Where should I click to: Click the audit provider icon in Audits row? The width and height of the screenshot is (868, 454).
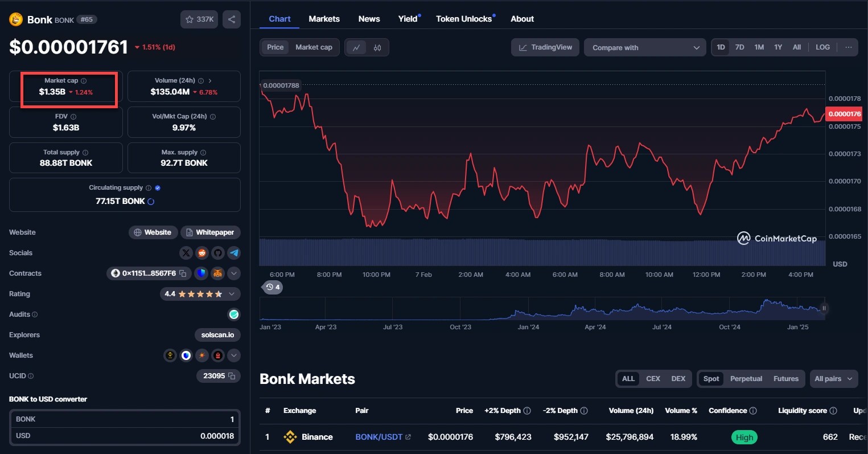pyautogui.click(x=234, y=314)
